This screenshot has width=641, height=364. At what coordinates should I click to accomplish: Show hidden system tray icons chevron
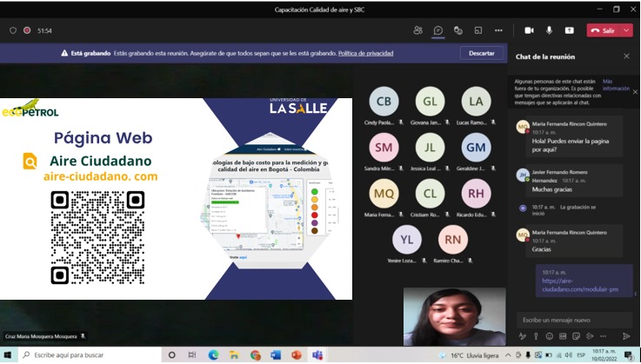[508, 355]
